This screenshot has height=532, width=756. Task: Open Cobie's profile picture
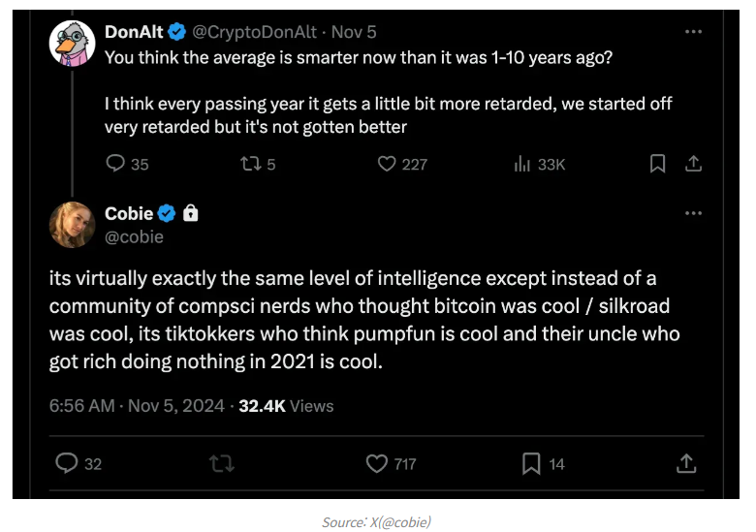[72, 226]
